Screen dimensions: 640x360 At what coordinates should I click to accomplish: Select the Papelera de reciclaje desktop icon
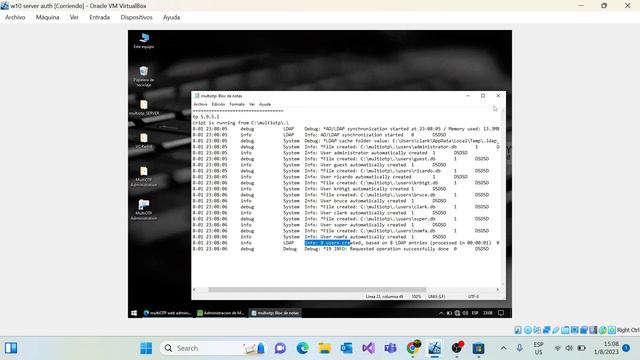[144, 76]
